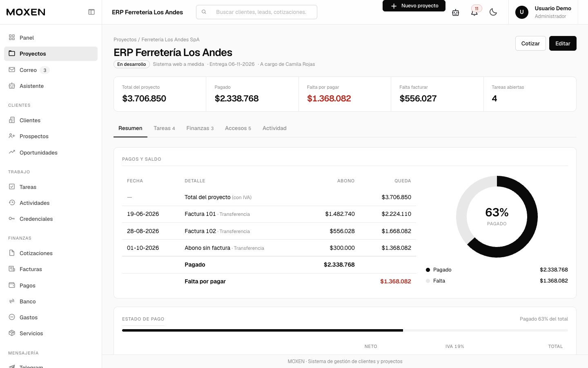Screen dimensions: 588x368
Task: Click the Credenciales key icon
Action: pyautogui.click(x=12, y=219)
